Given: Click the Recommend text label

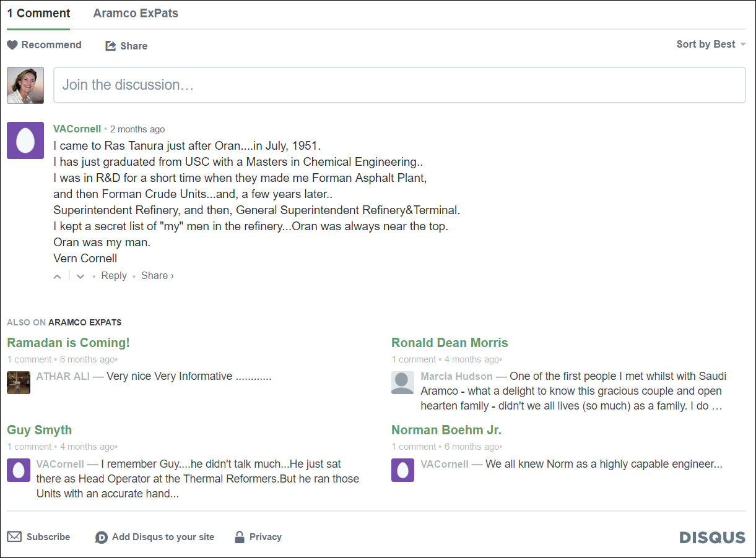Looking at the screenshot, I should click(51, 45).
